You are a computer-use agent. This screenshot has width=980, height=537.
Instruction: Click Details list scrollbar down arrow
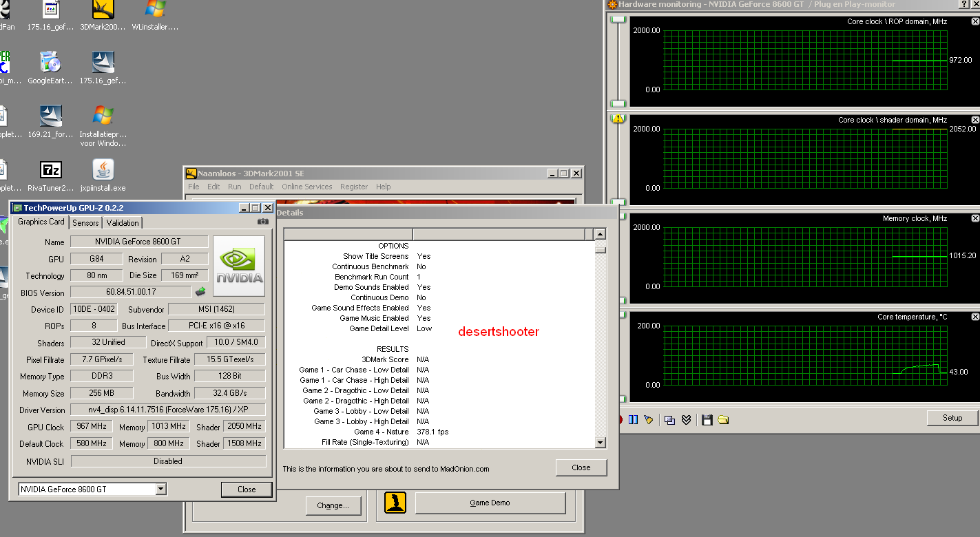point(600,443)
